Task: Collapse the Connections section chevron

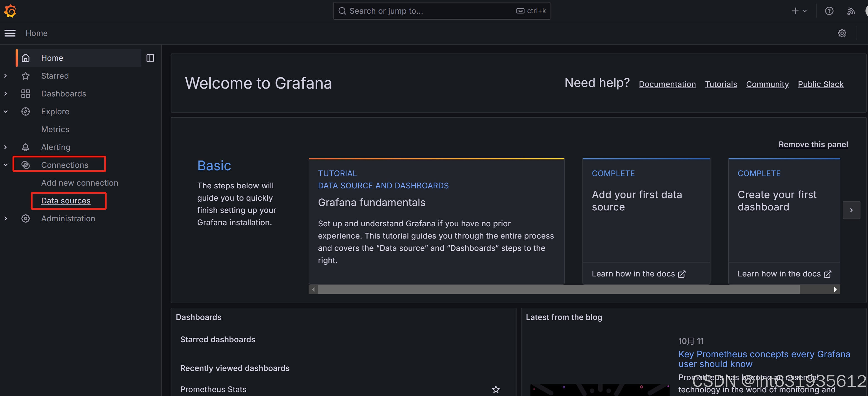Action: (x=6, y=165)
